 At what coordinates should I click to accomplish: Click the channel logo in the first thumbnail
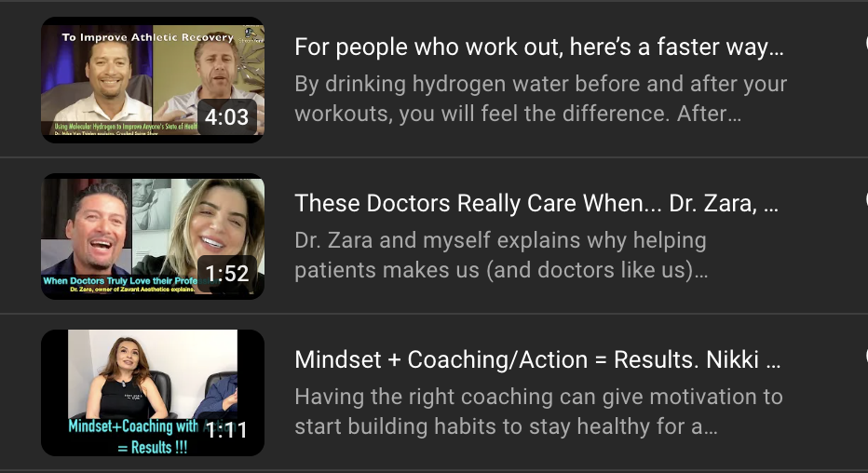coord(251,36)
